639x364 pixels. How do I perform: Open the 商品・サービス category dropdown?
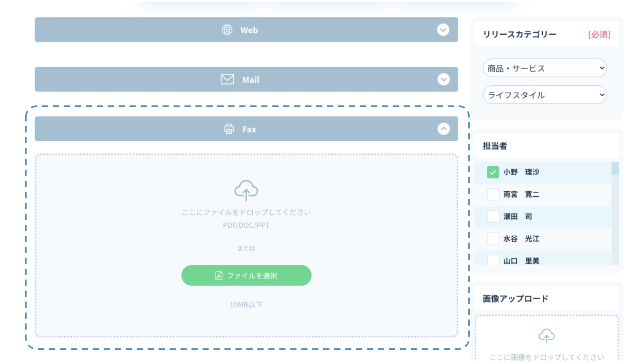(544, 68)
